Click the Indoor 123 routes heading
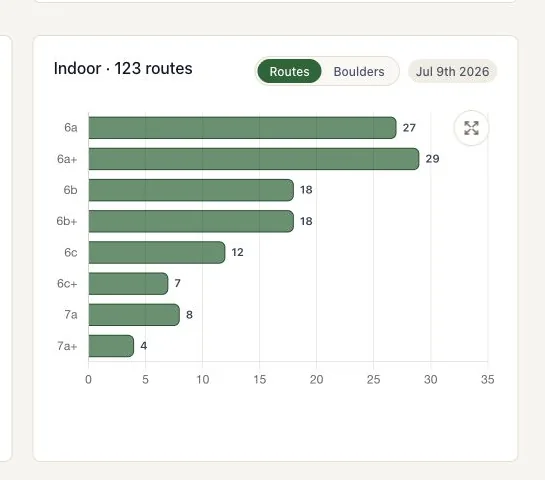The width and height of the screenshot is (545, 480). (x=123, y=68)
